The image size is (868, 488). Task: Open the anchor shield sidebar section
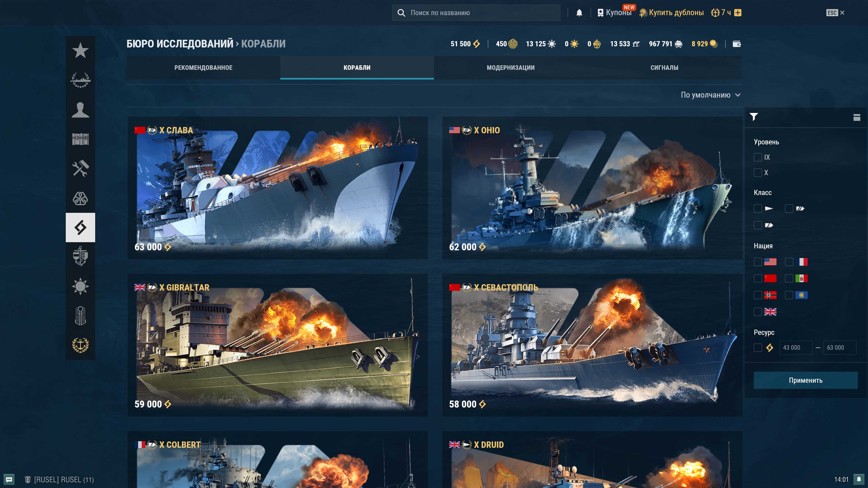(x=80, y=257)
